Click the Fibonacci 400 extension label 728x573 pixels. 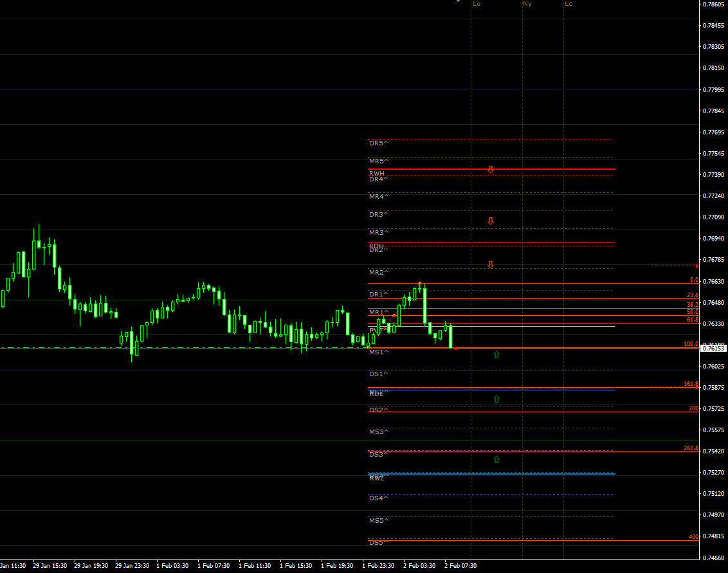[x=693, y=537]
